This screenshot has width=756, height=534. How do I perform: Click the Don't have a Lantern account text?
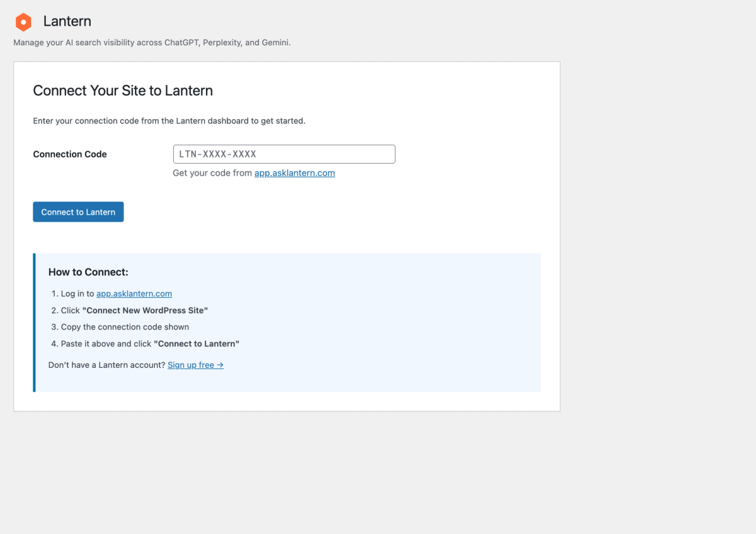pyautogui.click(x=106, y=365)
